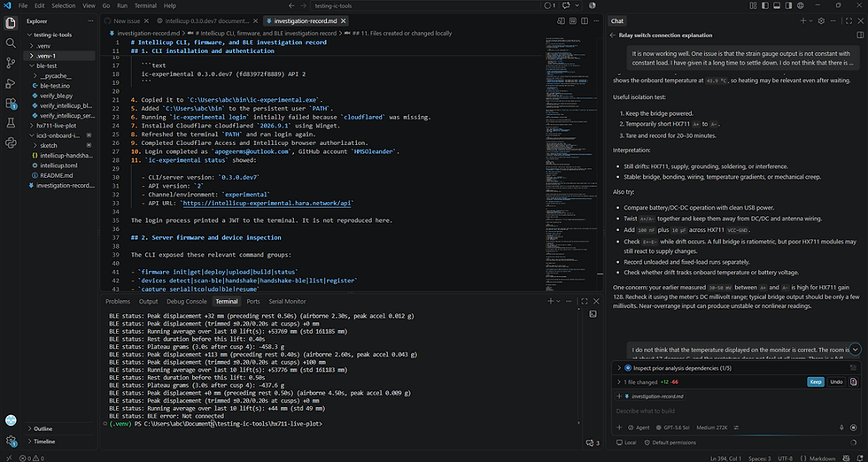Close the investigation-record.md tab

click(x=344, y=21)
